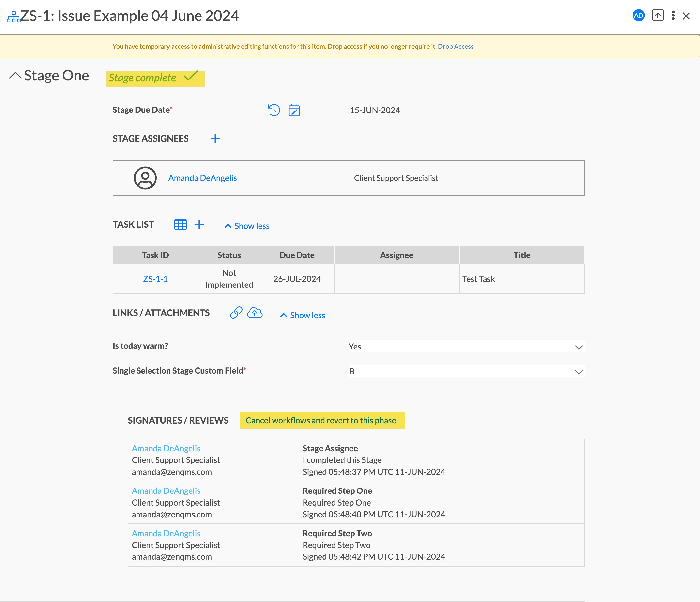Click 'I completed this Stage' text
Image resolution: width=700 pixels, height=602 pixels.
342,460
